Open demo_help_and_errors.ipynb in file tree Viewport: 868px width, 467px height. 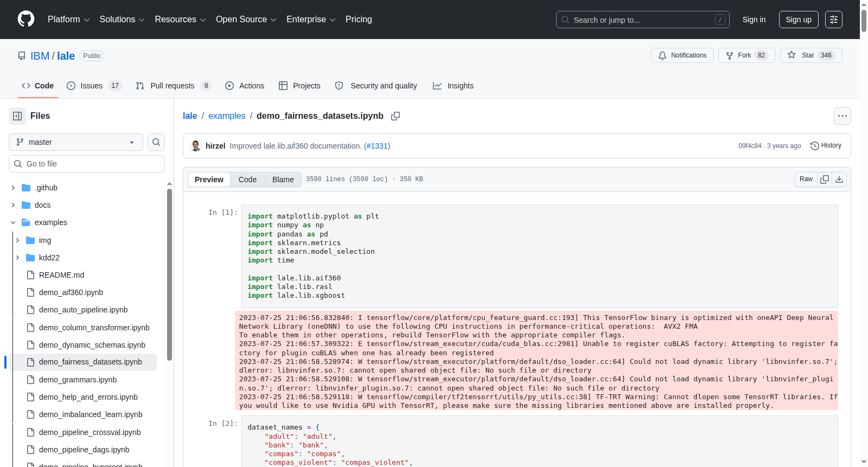pos(88,397)
